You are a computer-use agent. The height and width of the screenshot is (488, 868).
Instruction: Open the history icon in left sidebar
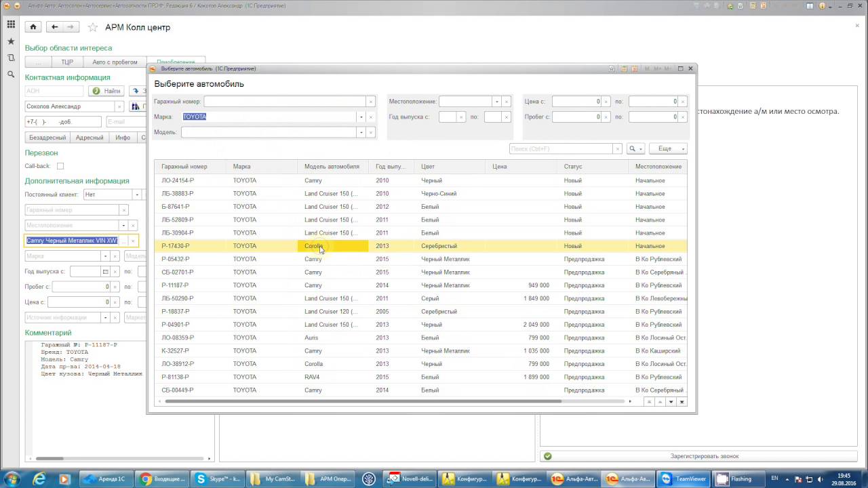(11, 58)
